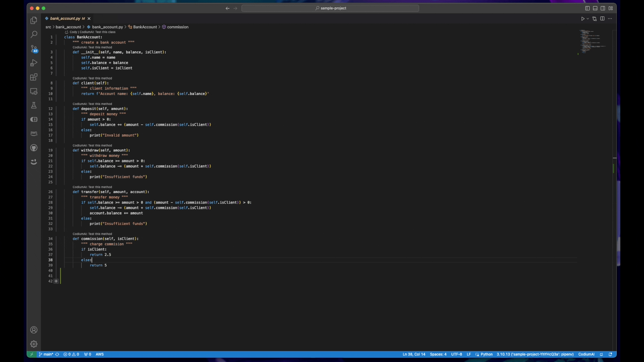Open the GitHub sidebar view
This screenshot has height=362, width=644.
coord(34,148)
